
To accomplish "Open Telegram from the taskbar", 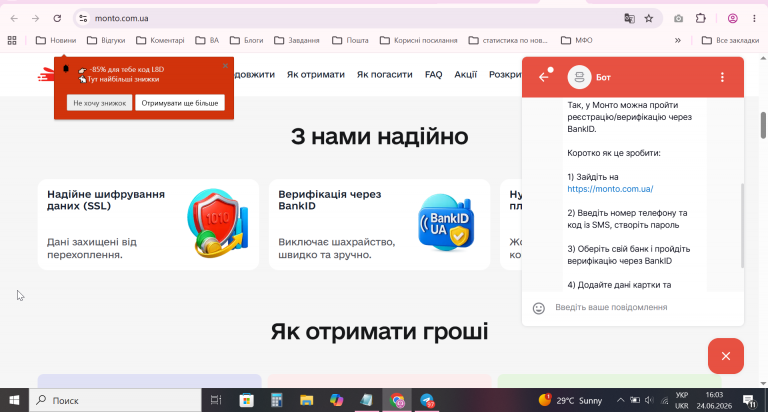I will point(427,400).
